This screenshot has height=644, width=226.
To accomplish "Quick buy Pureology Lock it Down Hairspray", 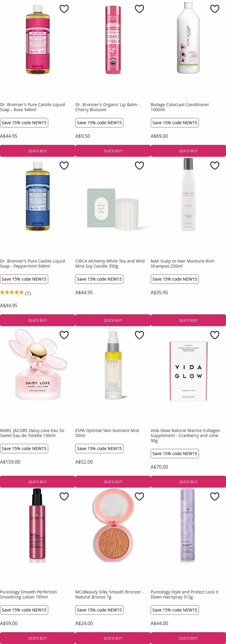I will tap(188, 638).
